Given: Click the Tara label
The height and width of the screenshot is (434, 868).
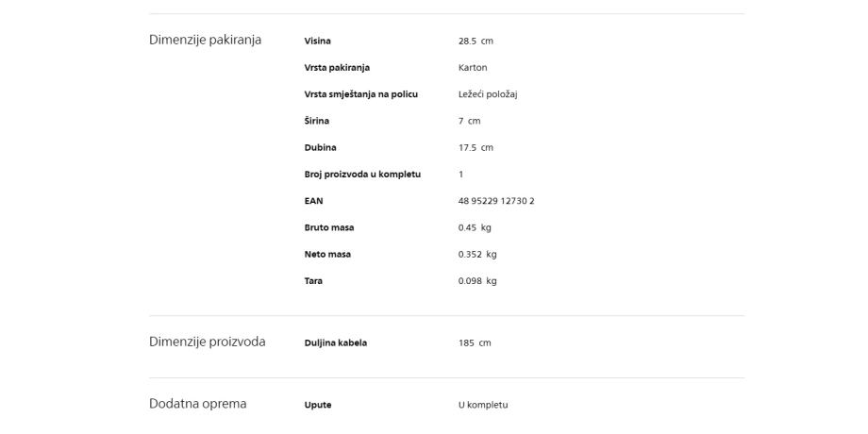Looking at the screenshot, I should 313,281.
